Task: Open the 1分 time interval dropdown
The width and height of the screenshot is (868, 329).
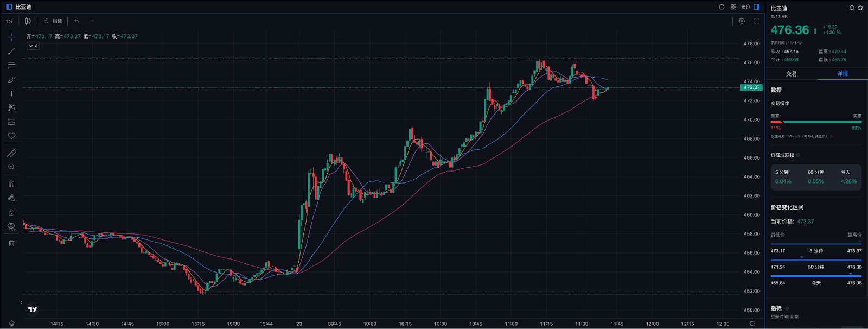Action: pyautogui.click(x=9, y=21)
